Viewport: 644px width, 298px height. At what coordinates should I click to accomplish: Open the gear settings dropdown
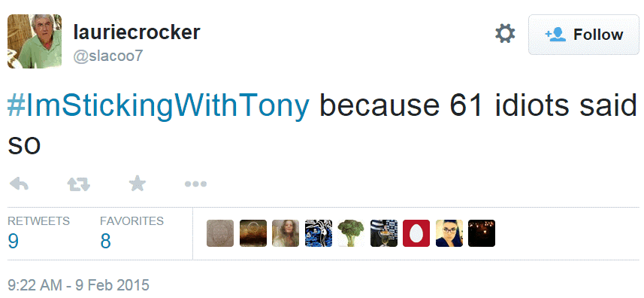(x=505, y=34)
